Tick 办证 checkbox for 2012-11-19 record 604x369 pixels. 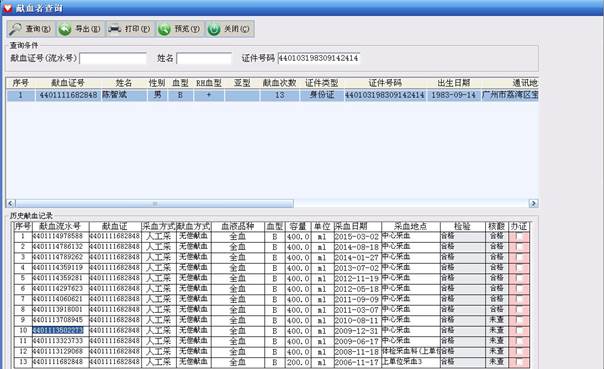tap(519, 278)
